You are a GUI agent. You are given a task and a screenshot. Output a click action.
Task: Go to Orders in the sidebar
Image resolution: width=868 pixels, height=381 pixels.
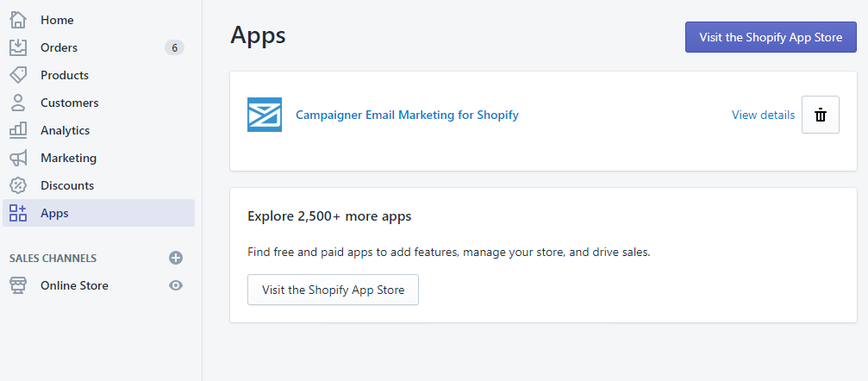(59, 47)
